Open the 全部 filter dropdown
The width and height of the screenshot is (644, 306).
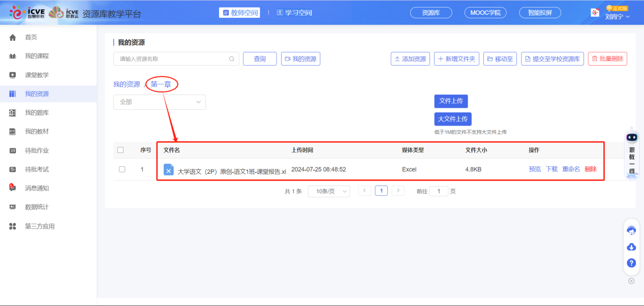click(x=159, y=102)
